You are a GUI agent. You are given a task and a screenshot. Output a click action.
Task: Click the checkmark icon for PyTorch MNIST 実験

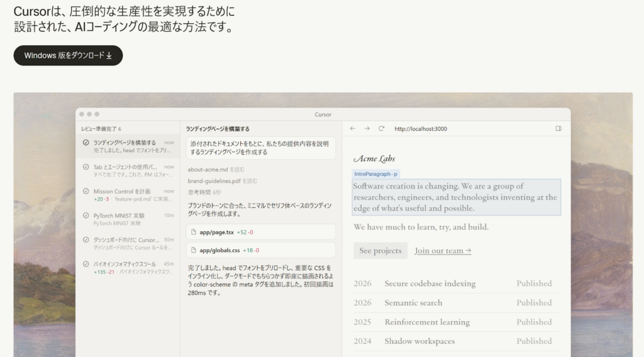pos(86,216)
